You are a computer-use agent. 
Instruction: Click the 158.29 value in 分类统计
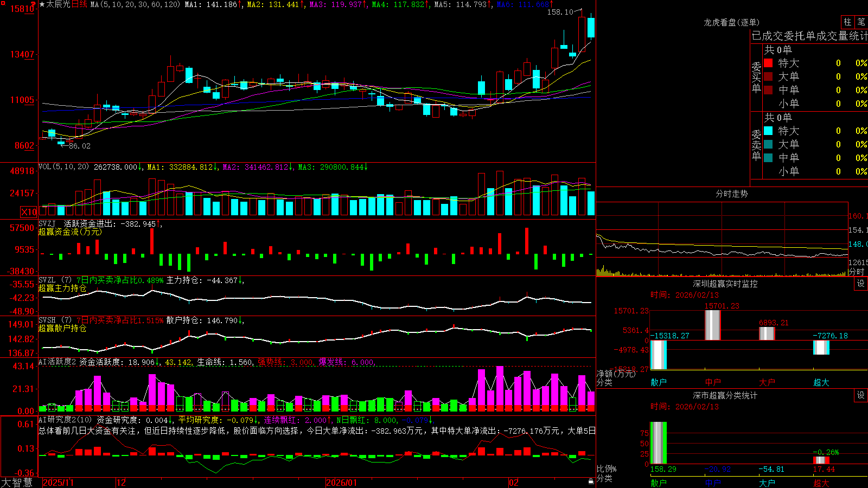pyautogui.click(x=663, y=469)
